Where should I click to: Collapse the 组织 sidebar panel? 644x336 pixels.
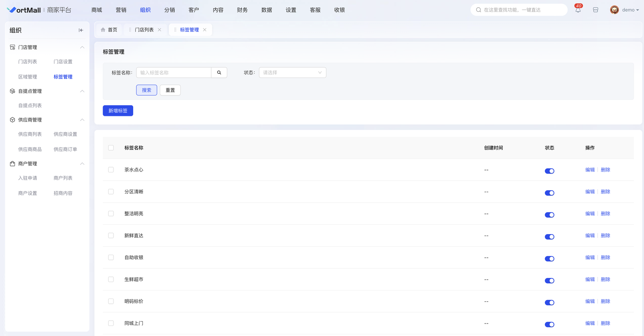(81, 30)
